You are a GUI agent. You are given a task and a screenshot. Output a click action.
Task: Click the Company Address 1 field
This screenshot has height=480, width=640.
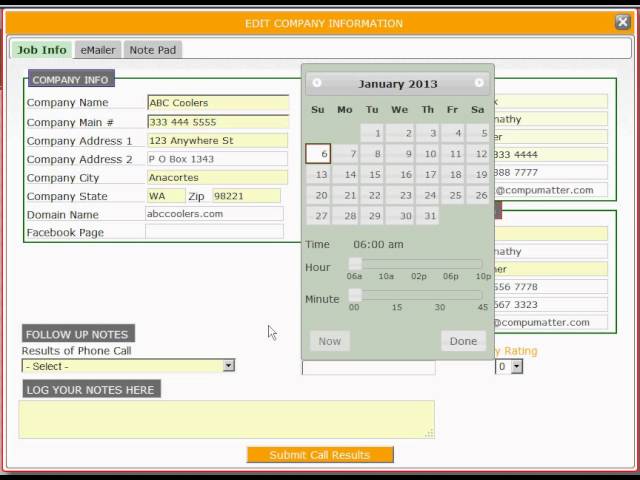click(217, 140)
